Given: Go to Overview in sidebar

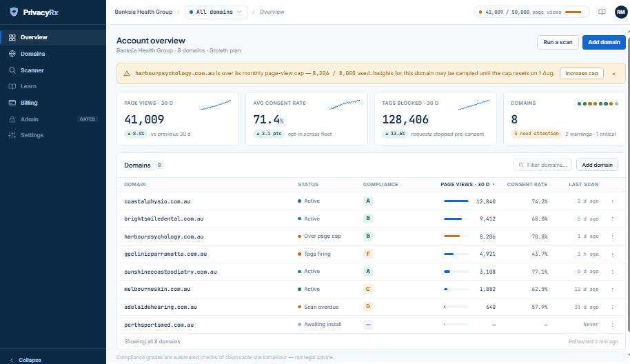Looking at the screenshot, I should [x=53, y=37].
